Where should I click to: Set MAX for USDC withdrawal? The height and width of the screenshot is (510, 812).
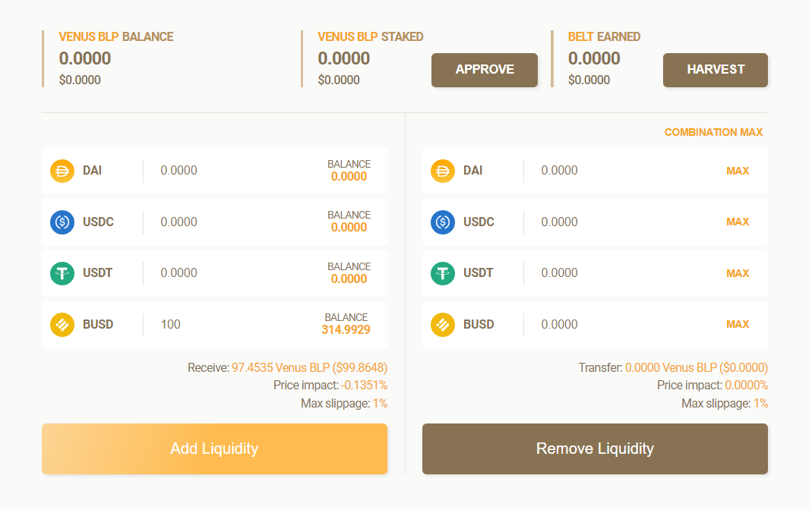pyautogui.click(x=738, y=222)
